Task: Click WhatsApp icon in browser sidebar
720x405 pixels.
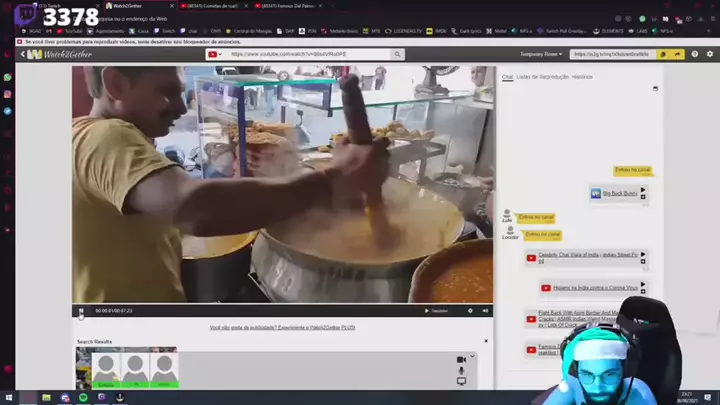Action: click(x=7, y=77)
